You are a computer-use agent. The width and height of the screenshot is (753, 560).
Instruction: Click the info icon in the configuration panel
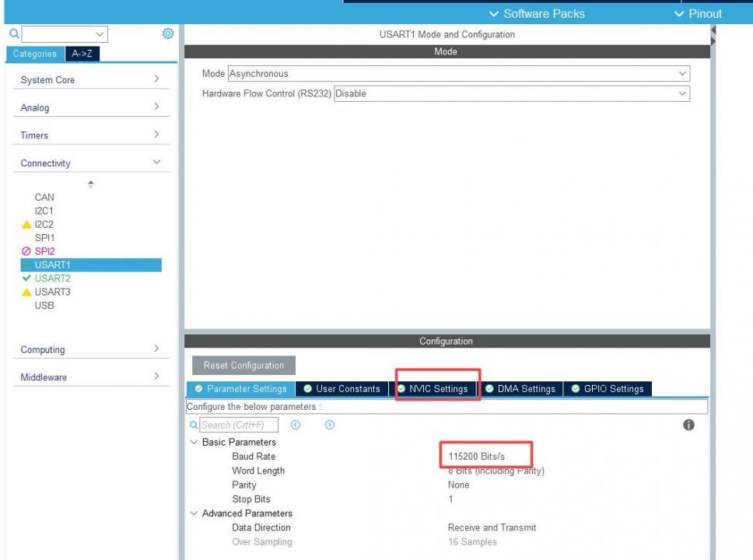(688, 425)
